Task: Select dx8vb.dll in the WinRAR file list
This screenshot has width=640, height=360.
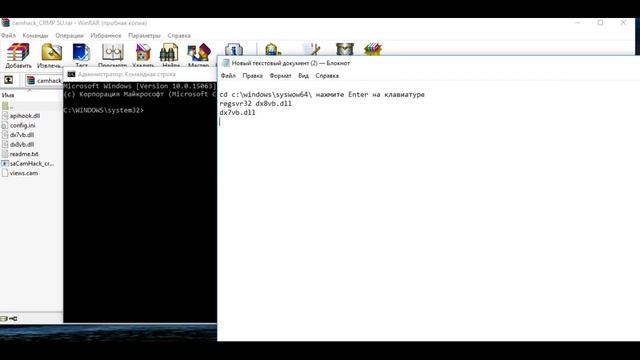Action: (22, 144)
